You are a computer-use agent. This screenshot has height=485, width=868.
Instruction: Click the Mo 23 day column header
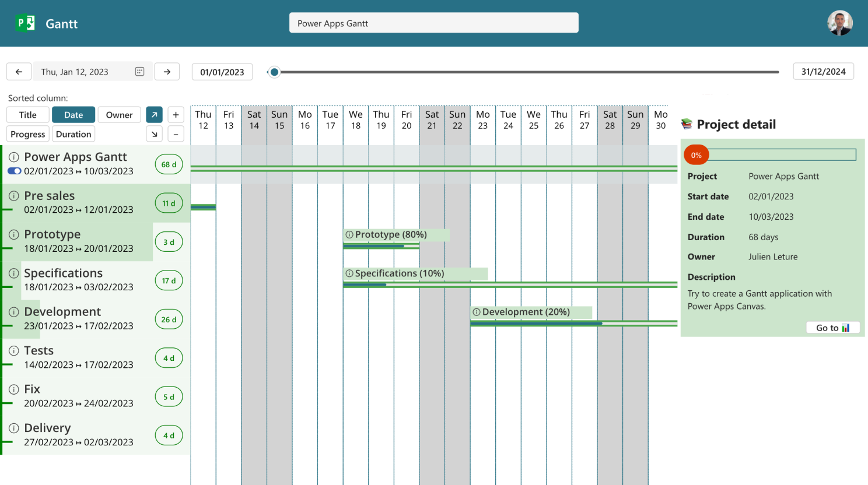point(483,120)
